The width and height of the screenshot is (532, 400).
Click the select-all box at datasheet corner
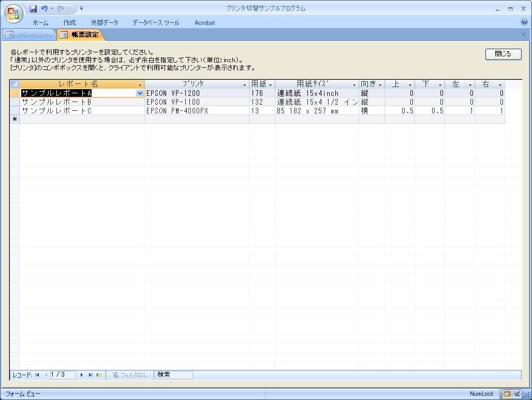tap(14, 84)
